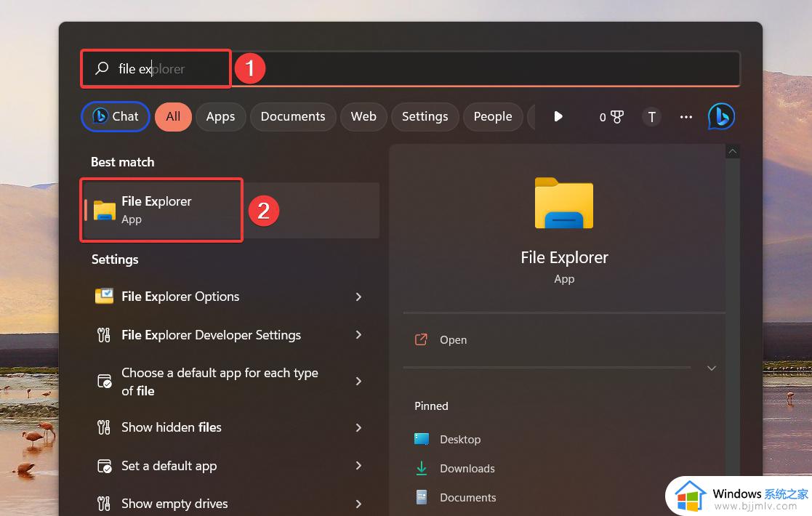The height and width of the screenshot is (516, 812).
Task: Select the All filter tab
Action: [x=173, y=116]
